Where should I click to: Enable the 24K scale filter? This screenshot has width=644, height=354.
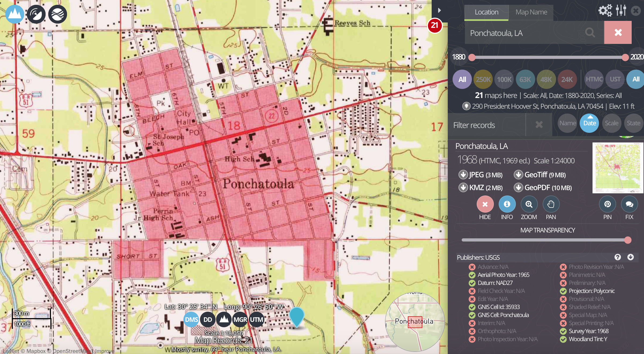pos(567,79)
